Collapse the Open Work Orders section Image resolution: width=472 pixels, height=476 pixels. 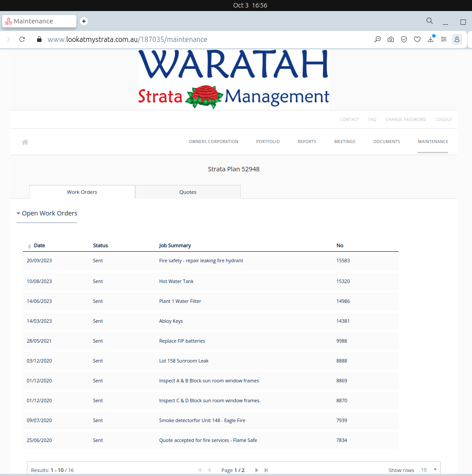pyautogui.click(x=19, y=214)
